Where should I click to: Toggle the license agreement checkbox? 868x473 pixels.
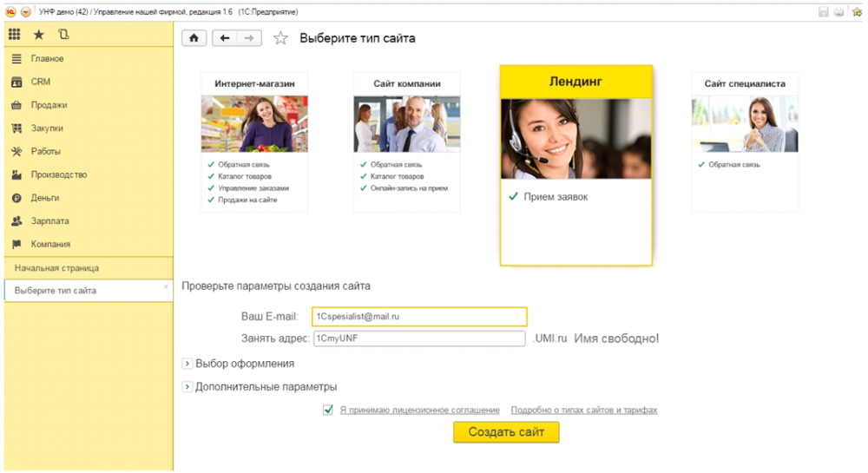(x=328, y=410)
